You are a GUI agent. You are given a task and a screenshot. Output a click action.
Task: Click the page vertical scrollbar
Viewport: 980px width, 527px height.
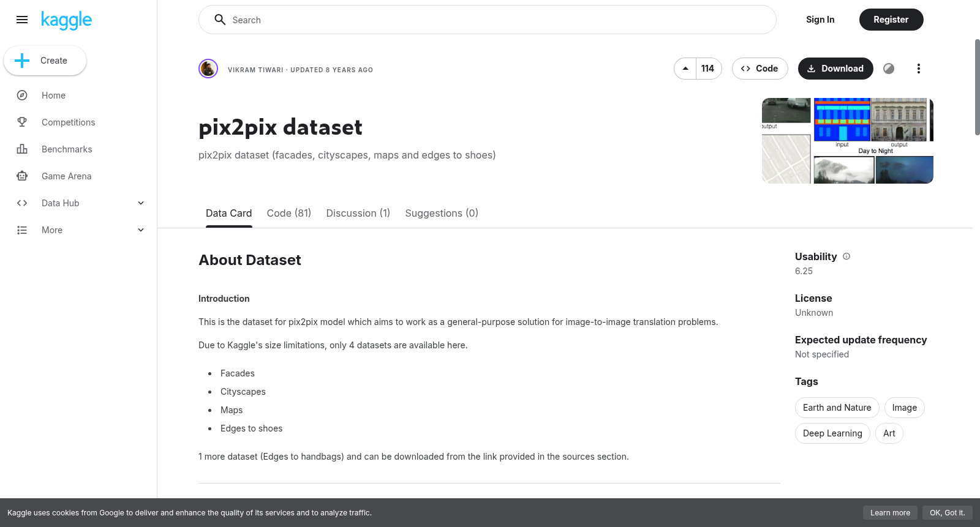click(x=977, y=87)
